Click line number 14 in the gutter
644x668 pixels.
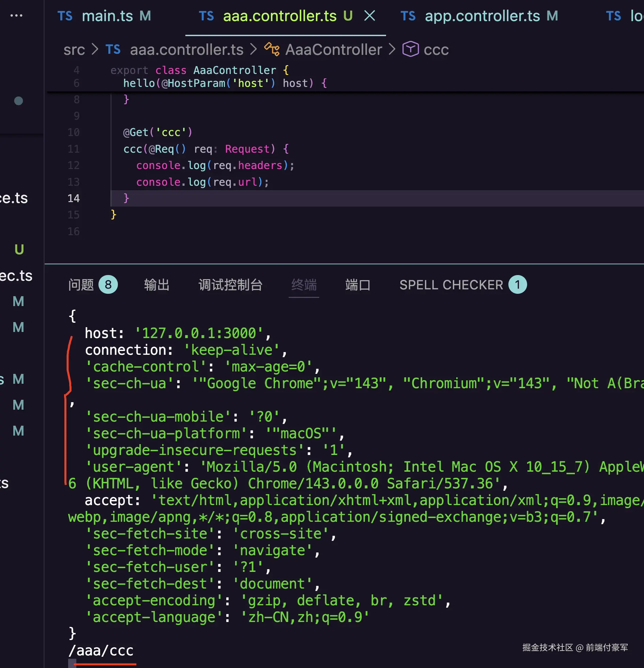point(74,198)
